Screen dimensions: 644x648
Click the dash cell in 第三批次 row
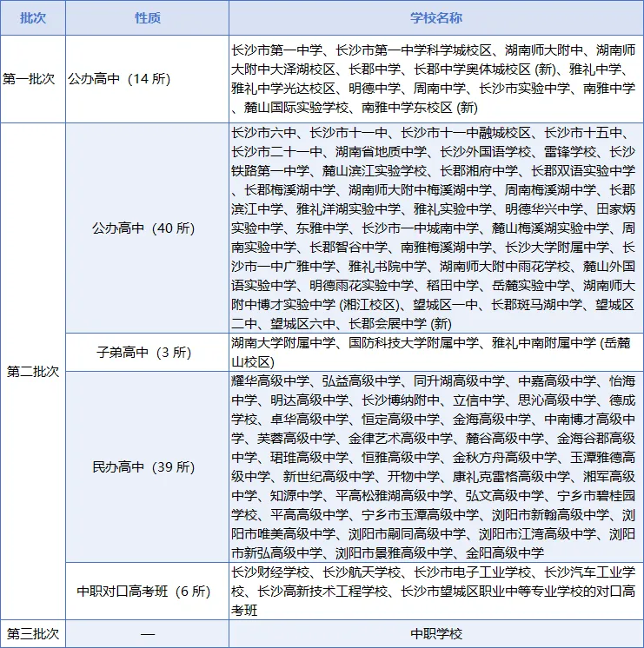147,633
